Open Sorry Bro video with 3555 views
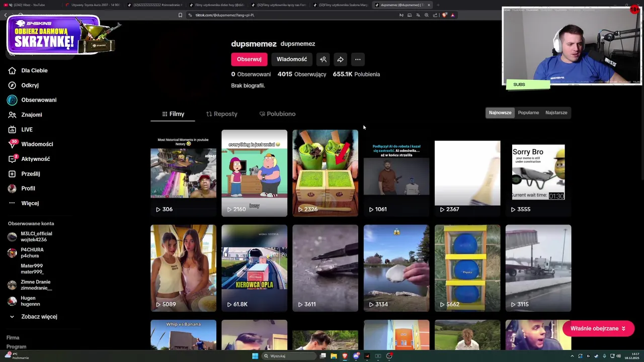This screenshot has height=362, width=644. point(538,173)
